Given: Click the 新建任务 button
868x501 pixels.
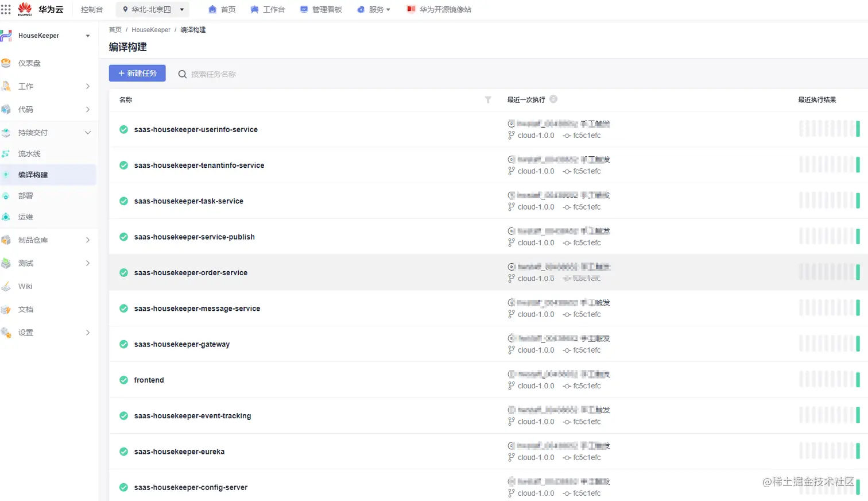Looking at the screenshot, I should pos(137,73).
